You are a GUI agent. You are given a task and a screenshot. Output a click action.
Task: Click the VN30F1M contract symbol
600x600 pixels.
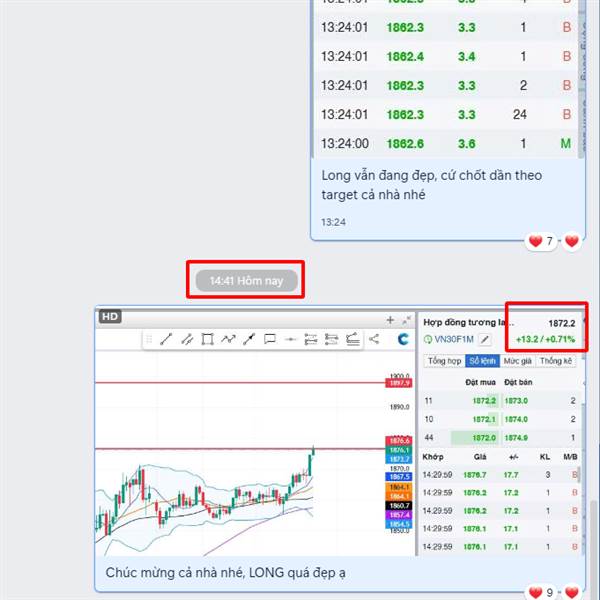pos(454,339)
